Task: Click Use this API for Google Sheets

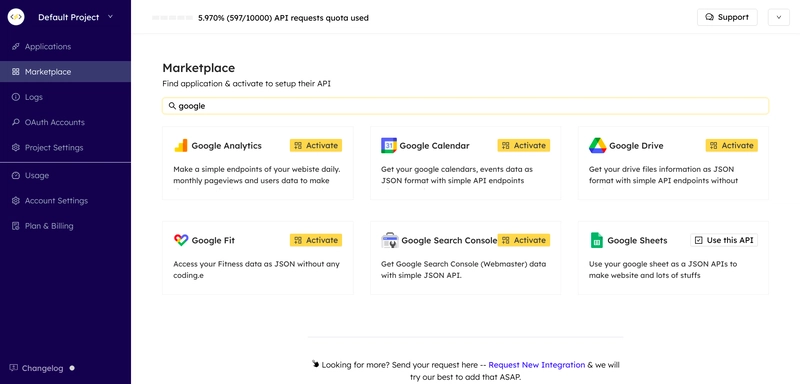Action: pyautogui.click(x=724, y=240)
